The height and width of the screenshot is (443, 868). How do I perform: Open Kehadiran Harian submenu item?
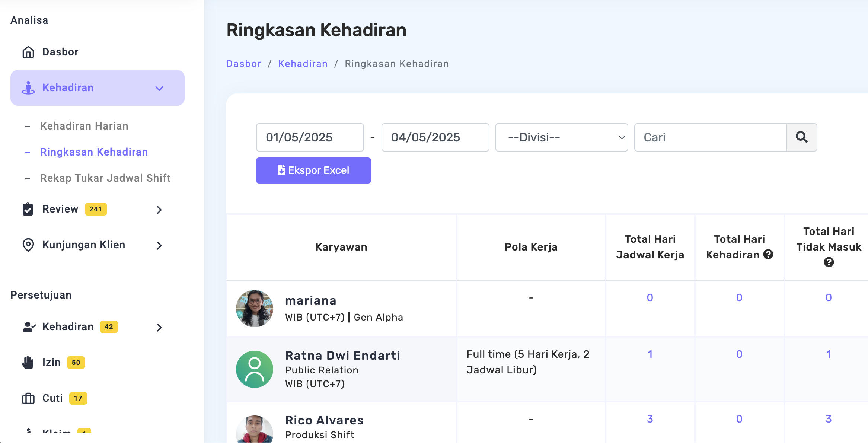pyautogui.click(x=84, y=126)
